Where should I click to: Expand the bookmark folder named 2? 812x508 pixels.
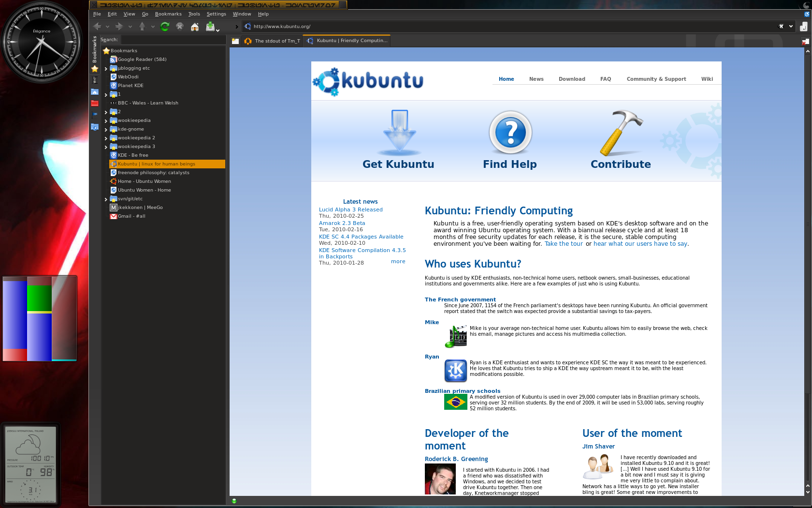coord(106,112)
